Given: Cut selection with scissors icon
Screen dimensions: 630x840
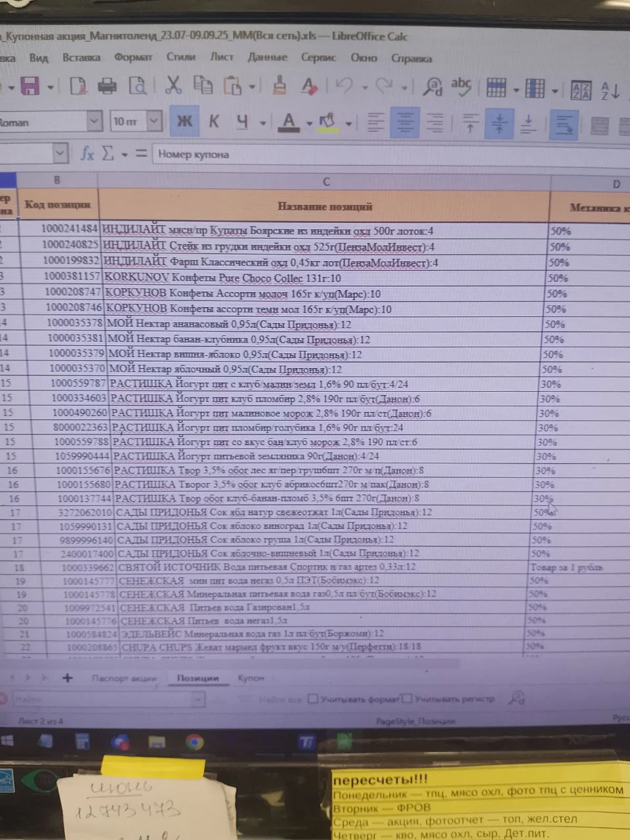Looking at the screenshot, I should coord(173,85).
